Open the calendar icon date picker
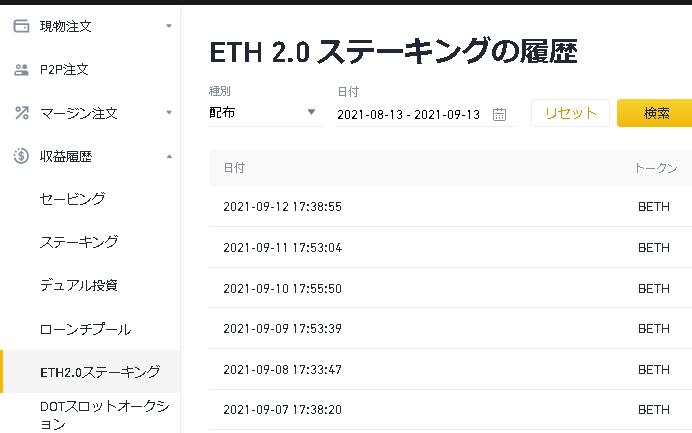 point(500,114)
